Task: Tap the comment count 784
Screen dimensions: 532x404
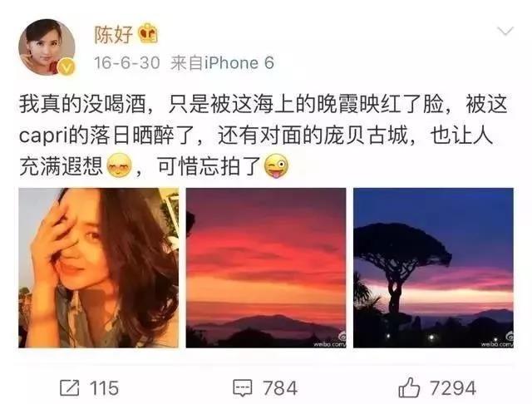Action: pyautogui.click(x=280, y=388)
